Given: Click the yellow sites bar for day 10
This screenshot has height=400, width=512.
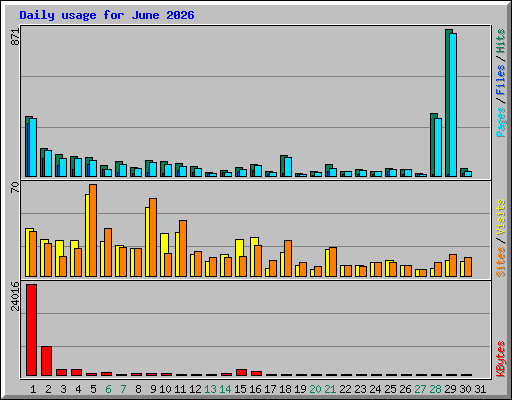Looking at the screenshot, I should pos(164,255).
